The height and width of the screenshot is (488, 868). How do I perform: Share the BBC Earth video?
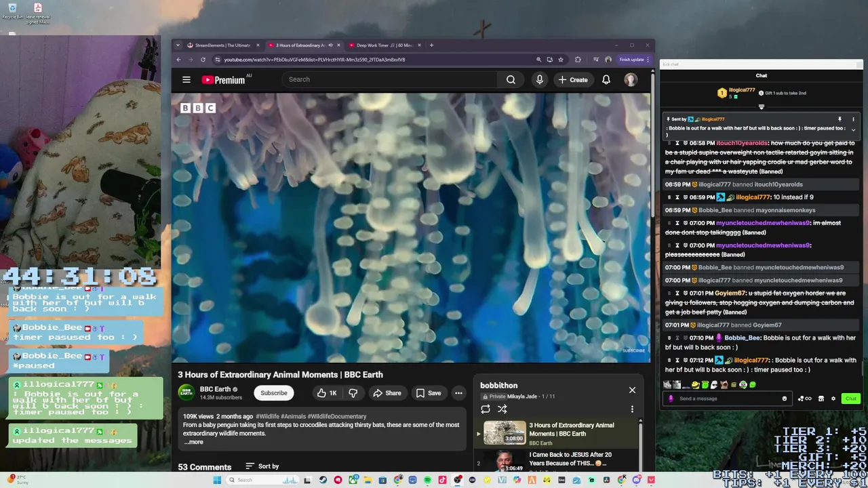(x=387, y=393)
